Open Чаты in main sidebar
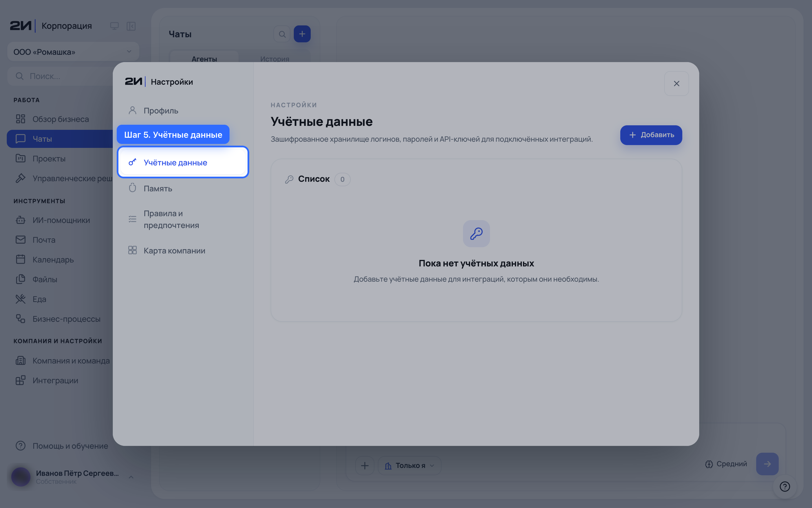The height and width of the screenshot is (508, 812). pos(60,139)
